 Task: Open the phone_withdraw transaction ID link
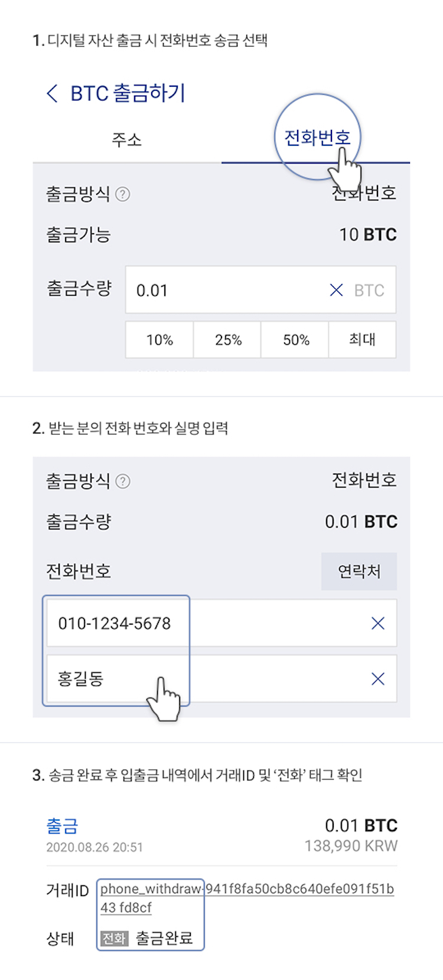tap(247, 890)
